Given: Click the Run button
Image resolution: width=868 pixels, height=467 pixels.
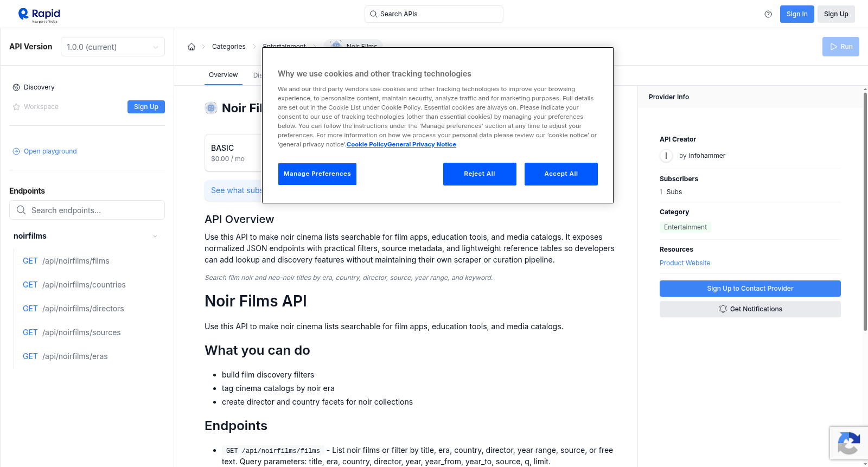Looking at the screenshot, I should pyautogui.click(x=841, y=47).
